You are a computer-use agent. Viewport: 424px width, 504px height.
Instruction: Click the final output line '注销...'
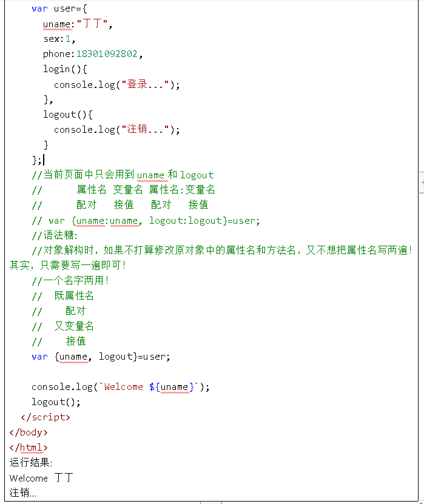point(23,492)
